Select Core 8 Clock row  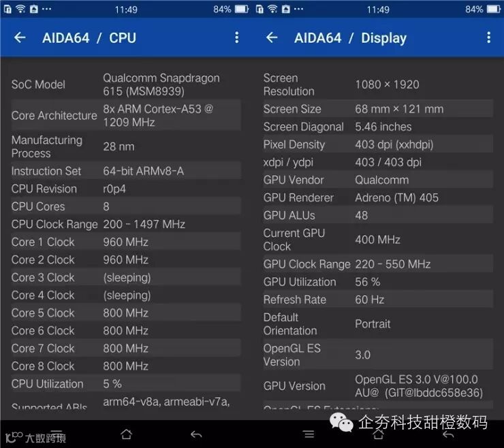pyautogui.click(x=126, y=366)
